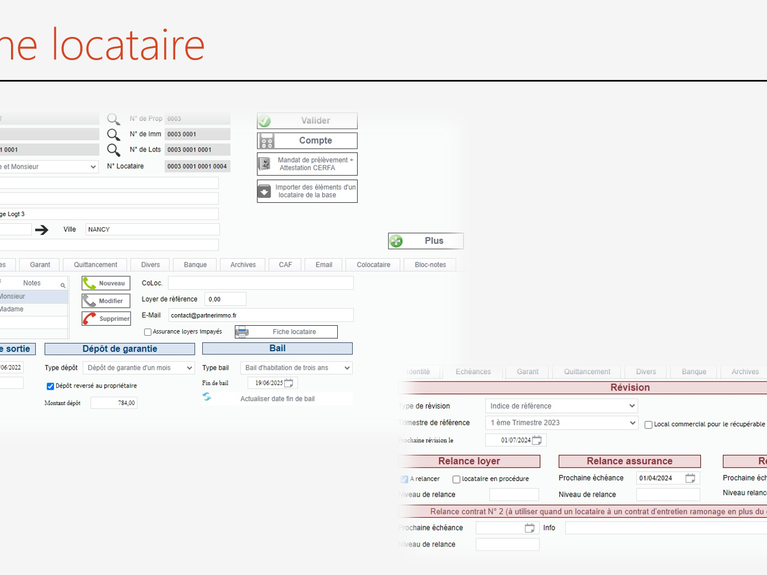Toggle Assurance loyers impayés checkbox
The width and height of the screenshot is (767, 575).
coord(147,332)
